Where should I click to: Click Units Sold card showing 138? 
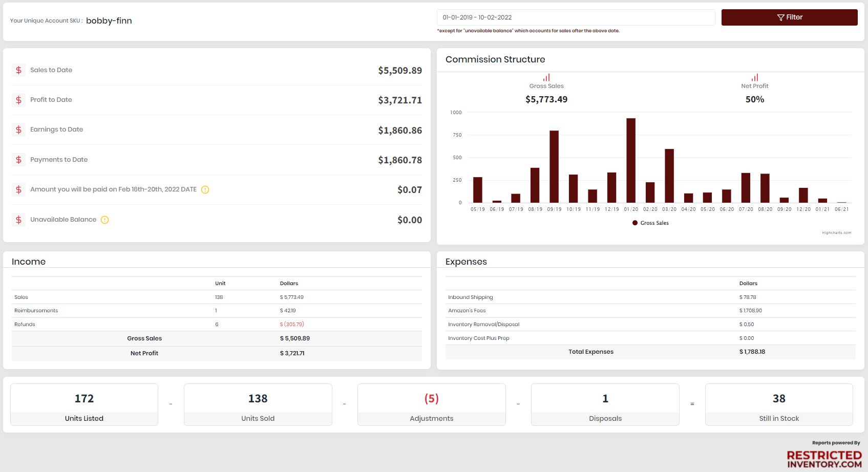click(258, 404)
